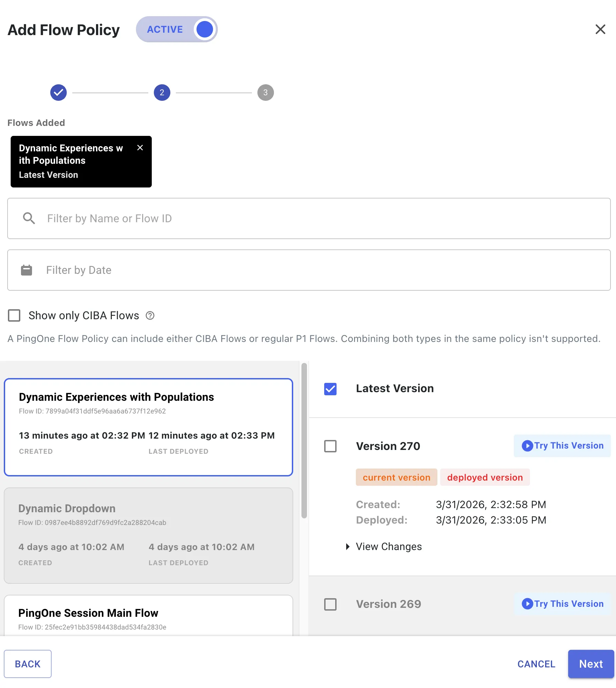
Task: Click Flow ID 25fec2e91bb35984438dad534fa2830e text
Action: coord(92,627)
